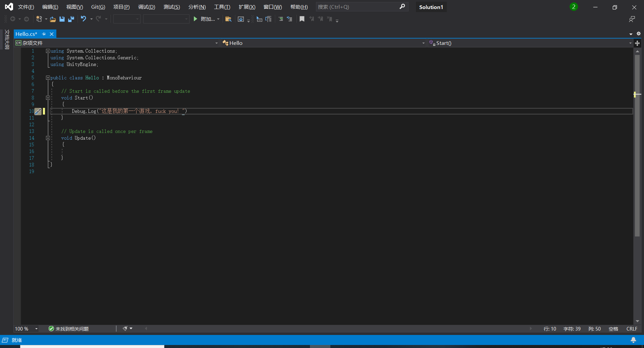
Task: Toggle bookmark with the bookmark icon
Action: pyautogui.click(x=302, y=19)
